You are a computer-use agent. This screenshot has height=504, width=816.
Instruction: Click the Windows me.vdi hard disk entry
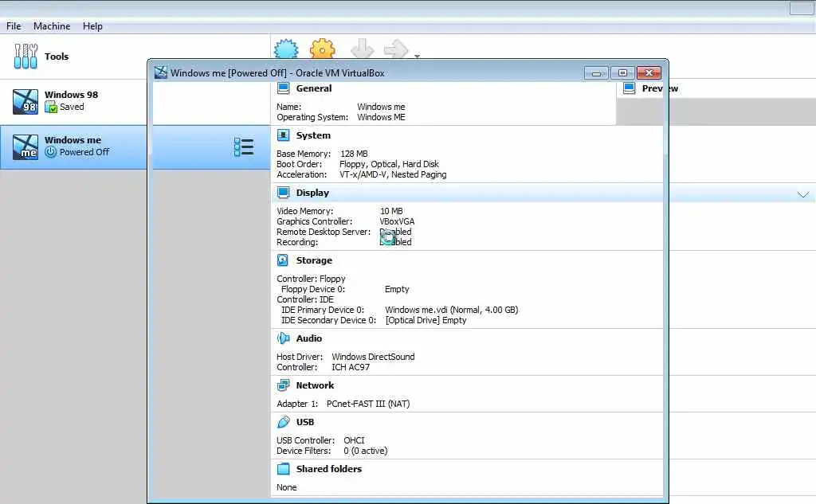452,310
